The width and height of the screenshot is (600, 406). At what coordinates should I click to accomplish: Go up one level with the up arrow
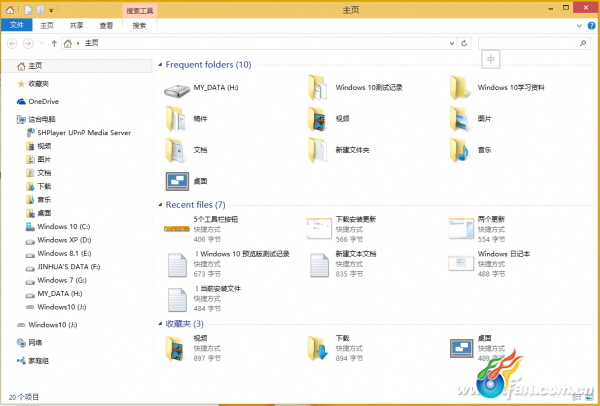tap(54, 44)
